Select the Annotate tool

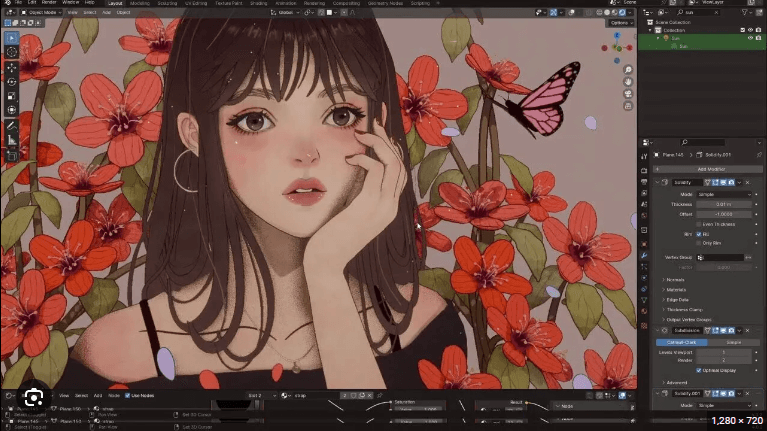tap(12, 126)
